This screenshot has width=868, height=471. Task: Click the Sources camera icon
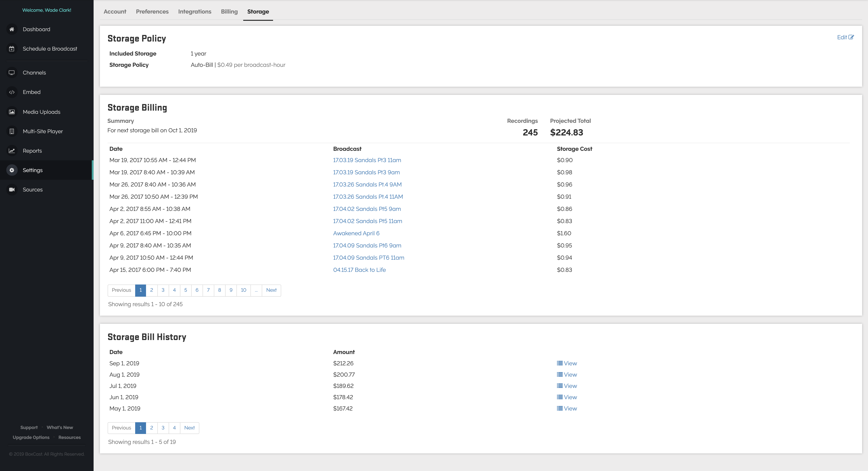click(x=12, y=189)
